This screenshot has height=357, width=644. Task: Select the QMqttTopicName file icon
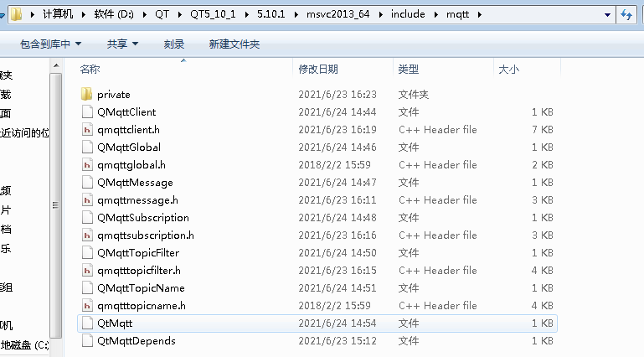coord(87,288)
